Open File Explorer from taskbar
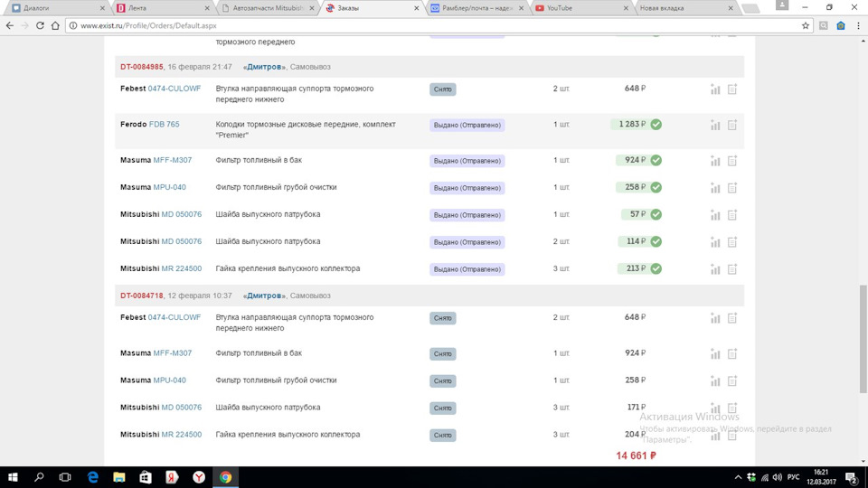 [x=119, y=477]
